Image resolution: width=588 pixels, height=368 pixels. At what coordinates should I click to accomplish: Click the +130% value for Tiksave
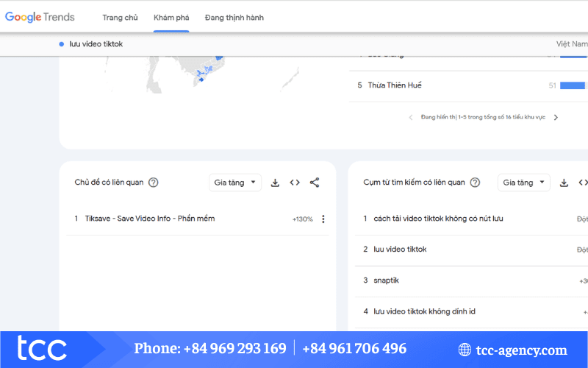pyautogui.click(x=303, y=219)
